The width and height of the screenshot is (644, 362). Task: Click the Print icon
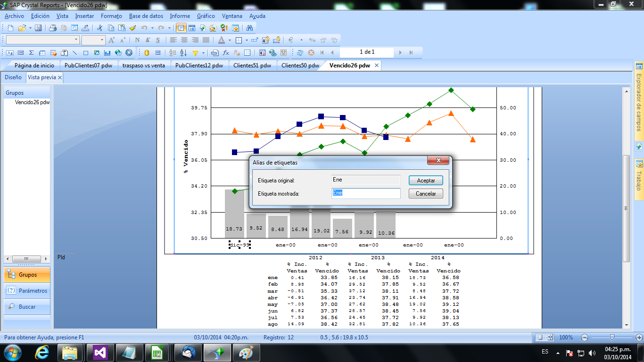(53, 28)
